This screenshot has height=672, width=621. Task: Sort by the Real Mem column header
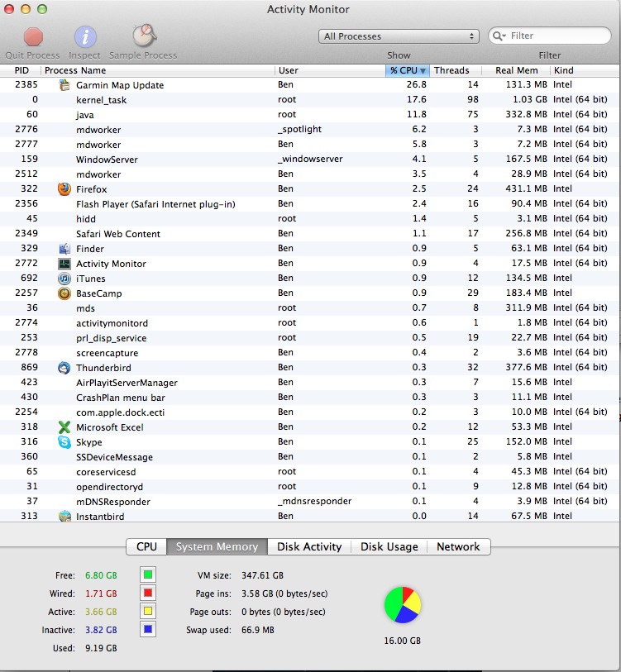pyautogui.click(x=516, y=70)
